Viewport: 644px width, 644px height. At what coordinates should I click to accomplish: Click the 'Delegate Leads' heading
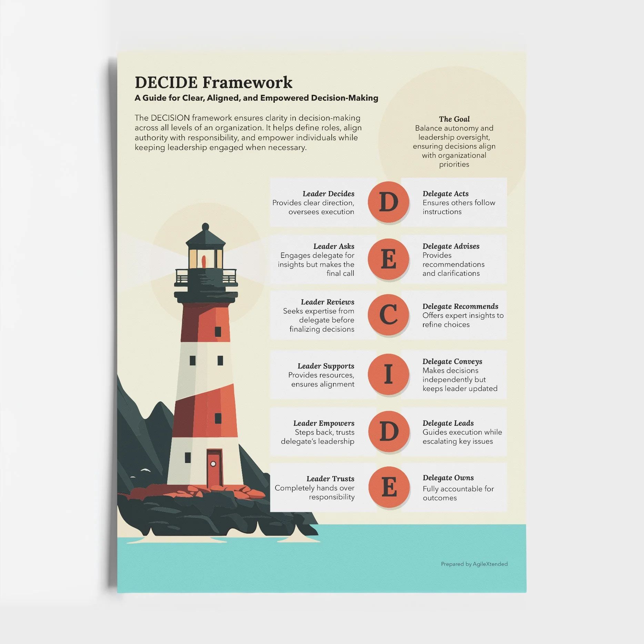pos(448,423)
